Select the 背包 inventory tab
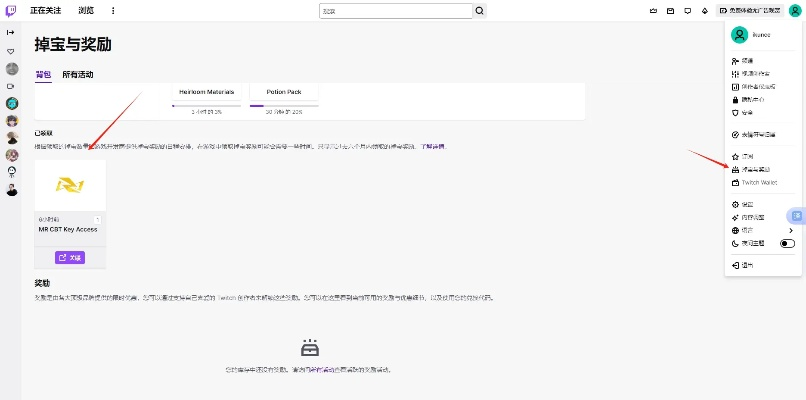The width and height of the screenshot is (806, 400). pyautogui.click(x=42, y=74)
